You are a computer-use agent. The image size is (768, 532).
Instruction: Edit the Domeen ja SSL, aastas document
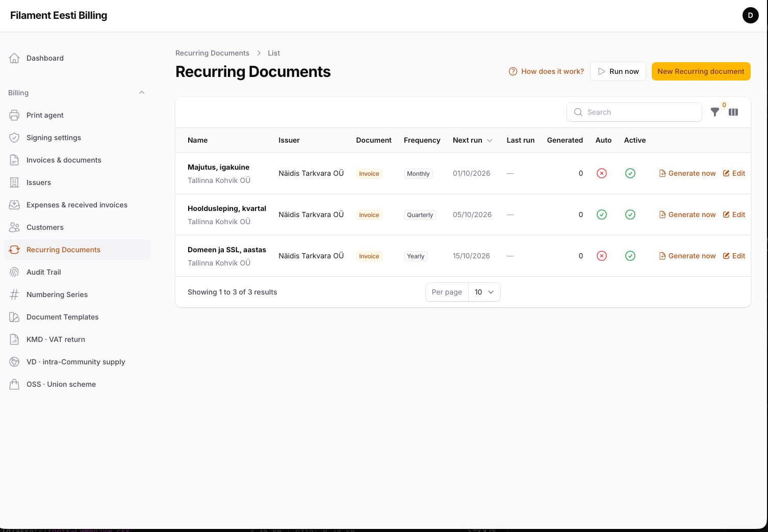tap(734, 256)
